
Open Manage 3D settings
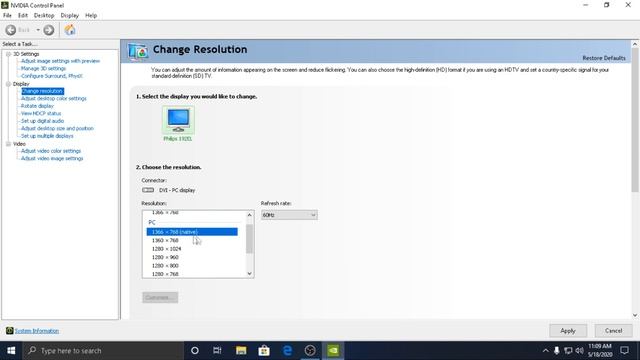(x=43, y=69)
